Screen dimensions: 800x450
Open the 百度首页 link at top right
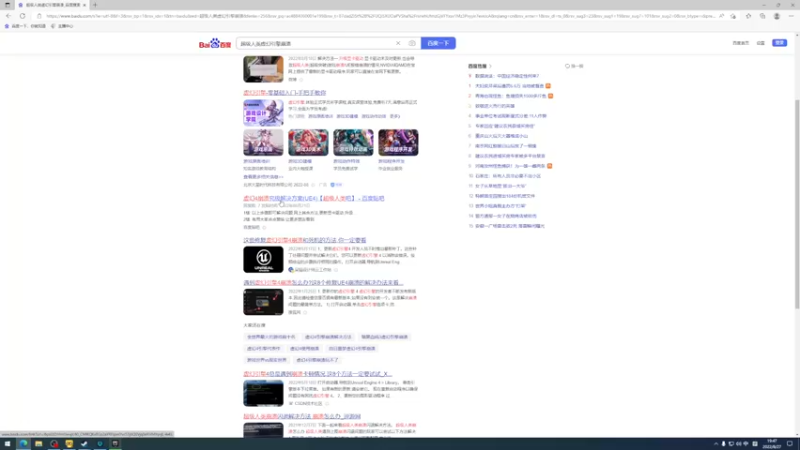tap(740, 43)
